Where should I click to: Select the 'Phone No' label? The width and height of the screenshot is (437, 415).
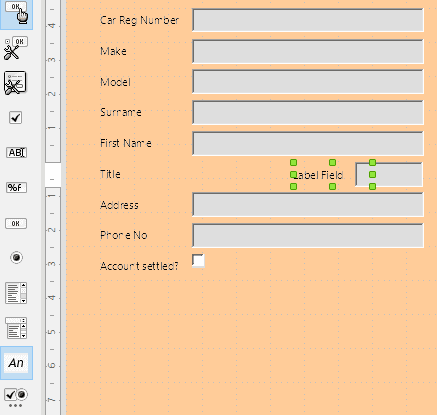124,235
